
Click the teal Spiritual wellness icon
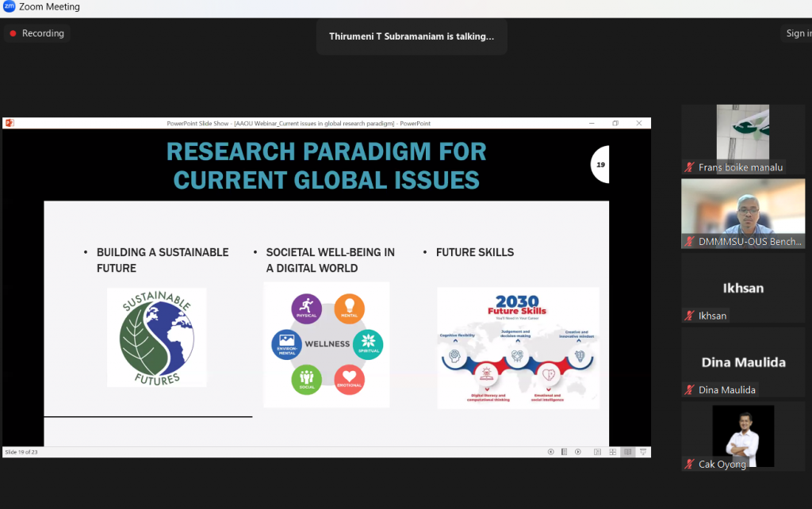[368, 344]
